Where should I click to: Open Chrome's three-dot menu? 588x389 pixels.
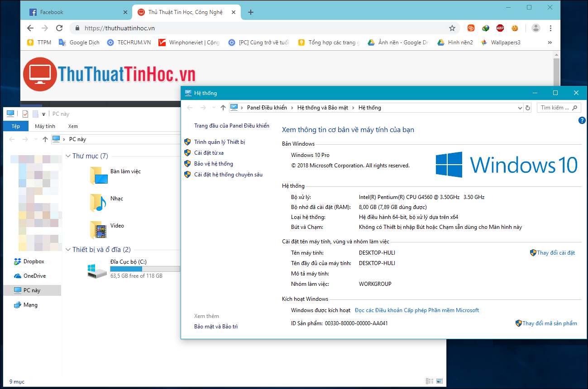[x=551, y=28]
